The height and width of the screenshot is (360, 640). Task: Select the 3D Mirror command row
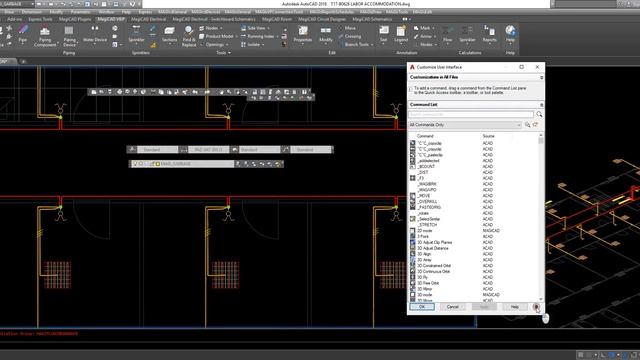point(473,289)
